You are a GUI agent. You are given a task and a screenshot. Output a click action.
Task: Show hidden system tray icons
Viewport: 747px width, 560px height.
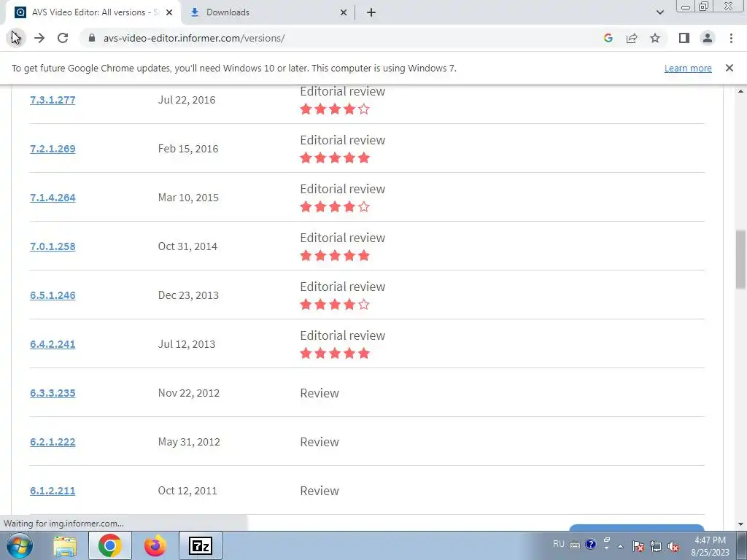[620, 546]
